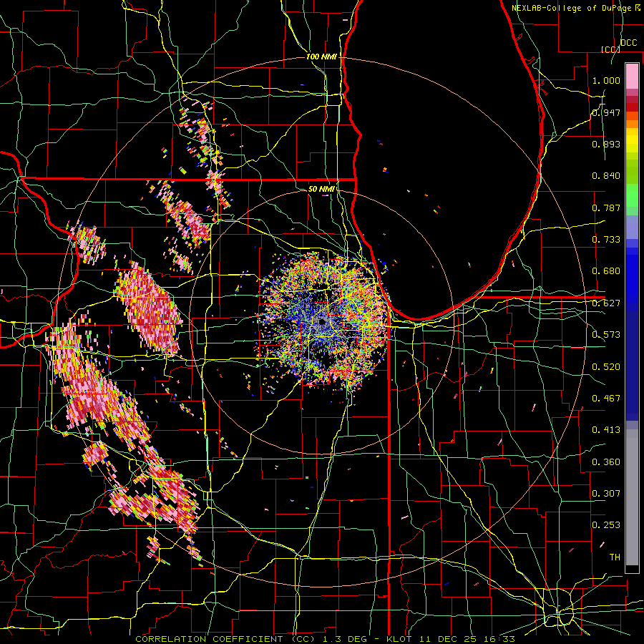The height and width of the screenshot is (644, 644).
Task: Click the 1.000 legend value
Action: (606, 80)
